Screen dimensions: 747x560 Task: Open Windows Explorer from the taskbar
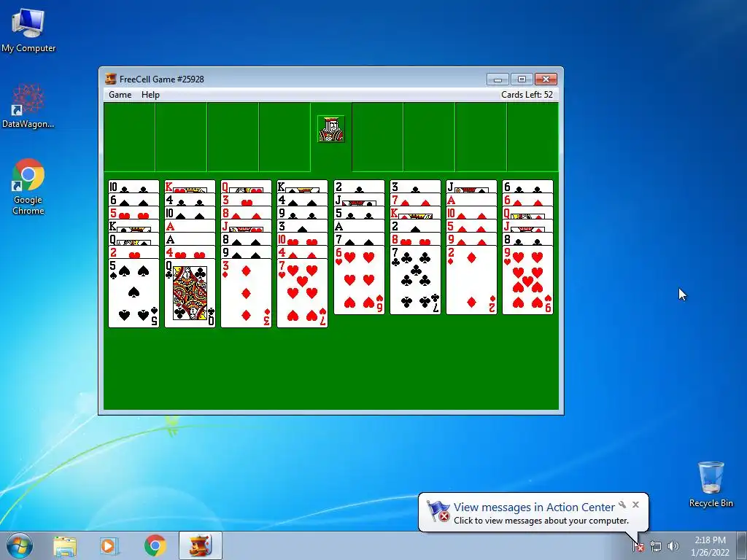(x=65, y=546)
